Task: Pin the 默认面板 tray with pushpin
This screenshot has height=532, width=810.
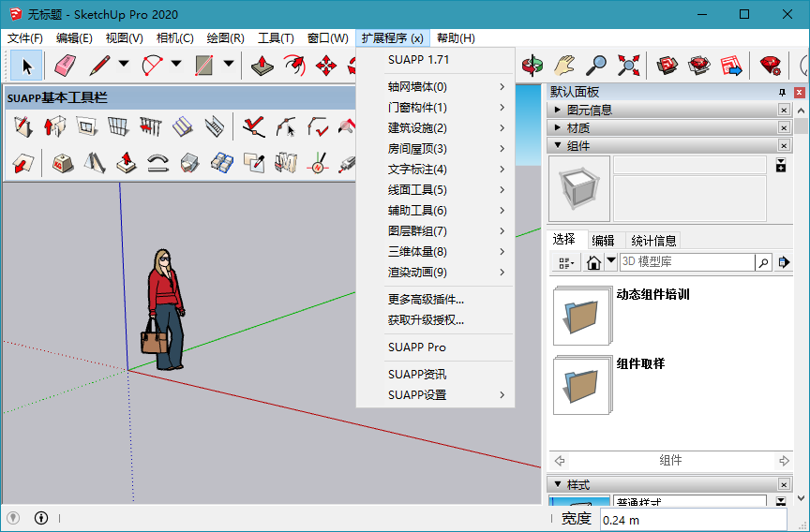Action: 782,93
